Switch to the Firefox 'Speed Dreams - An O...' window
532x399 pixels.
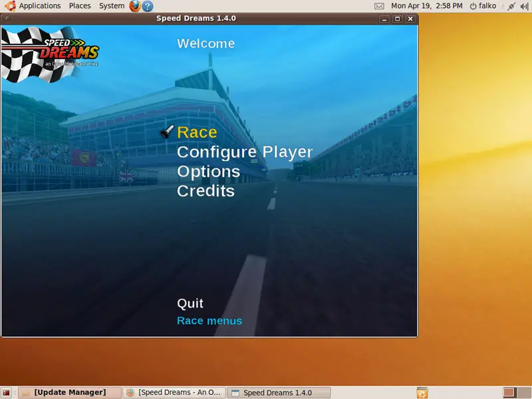click(174, 392)
